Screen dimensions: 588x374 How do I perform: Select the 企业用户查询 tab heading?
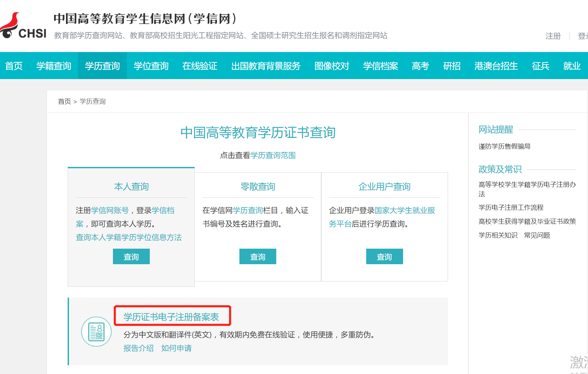point(384,186)
